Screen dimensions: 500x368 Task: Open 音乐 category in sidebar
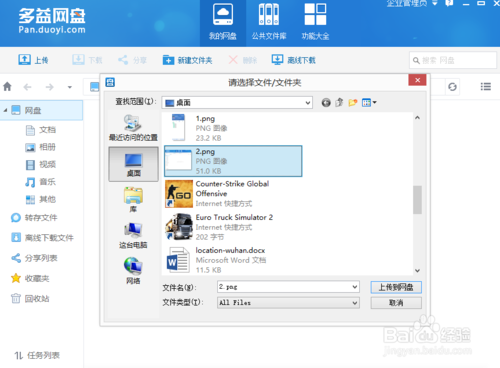(41, 182)
